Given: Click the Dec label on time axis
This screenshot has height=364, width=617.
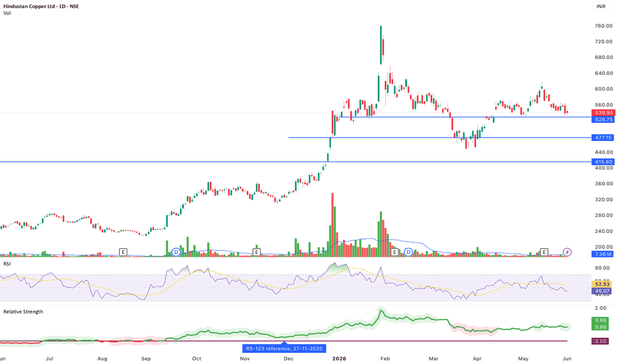Looking at the screenshot, I should 289,359.
